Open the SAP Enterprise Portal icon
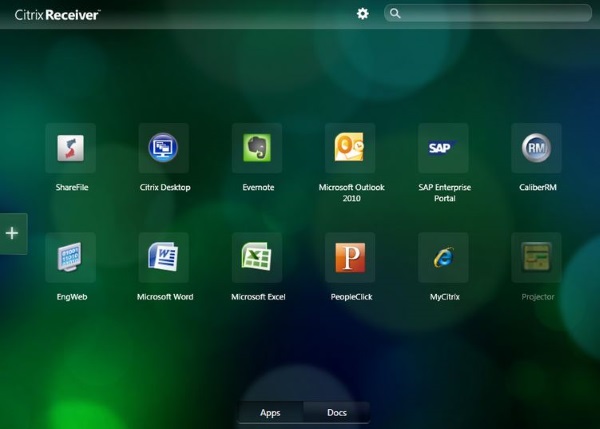 [x=443, y=148]
